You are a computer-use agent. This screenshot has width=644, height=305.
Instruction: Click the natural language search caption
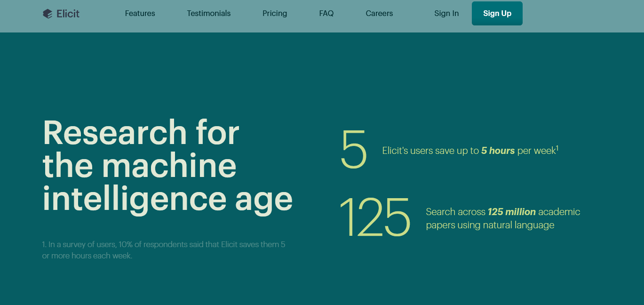pyautogui.click(x=503, y=218)
